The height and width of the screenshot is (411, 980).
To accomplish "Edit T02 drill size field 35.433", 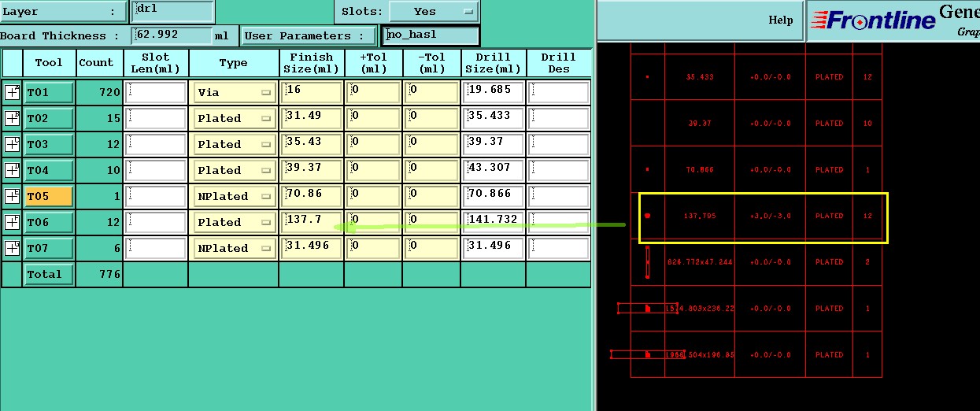I will tap(494, 118).
